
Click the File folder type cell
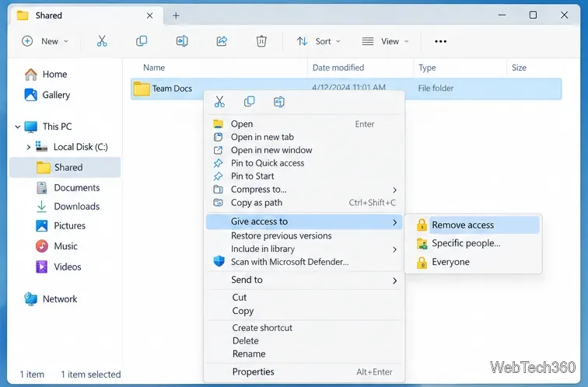pyautogui.click(x=436, y=89)
